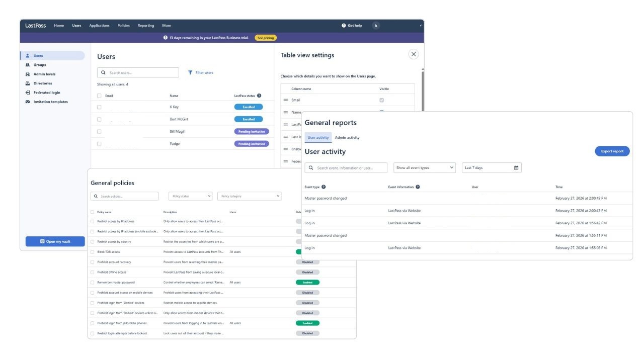Open the Policies menu item

(x=123, y=26)
